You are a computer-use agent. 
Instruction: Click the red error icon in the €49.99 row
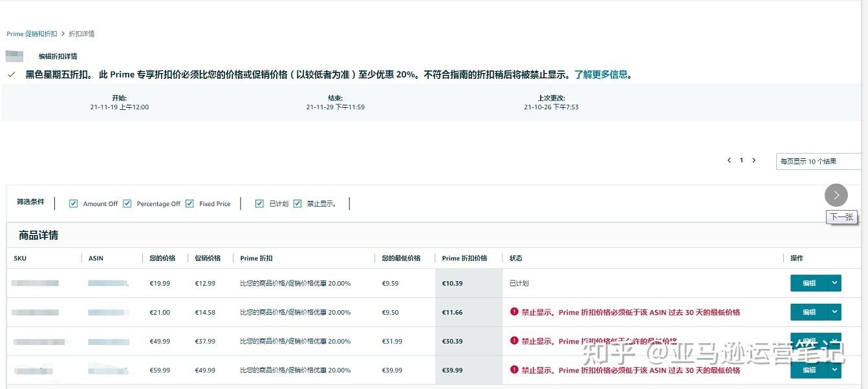click(514, 341)
